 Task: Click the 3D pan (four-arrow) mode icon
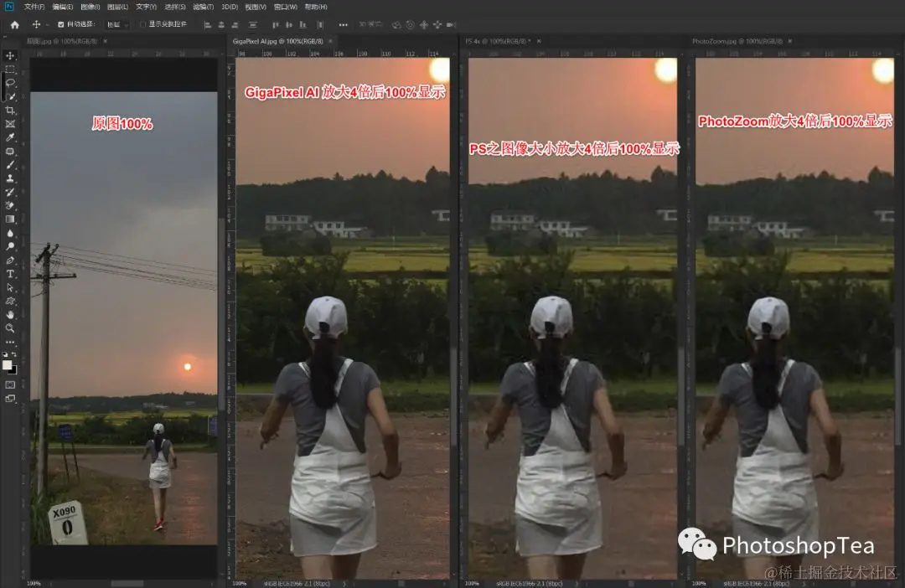(x=424, y=25)
